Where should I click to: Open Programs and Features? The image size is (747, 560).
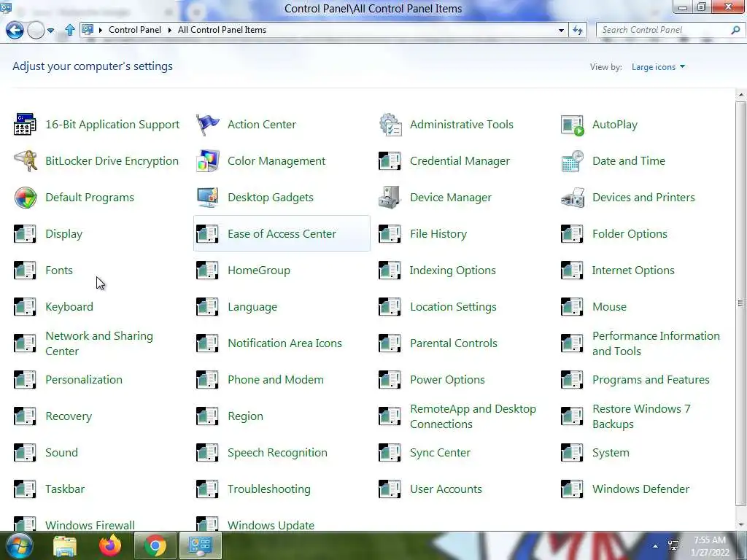pyautogui.click(x=651, y=380)
